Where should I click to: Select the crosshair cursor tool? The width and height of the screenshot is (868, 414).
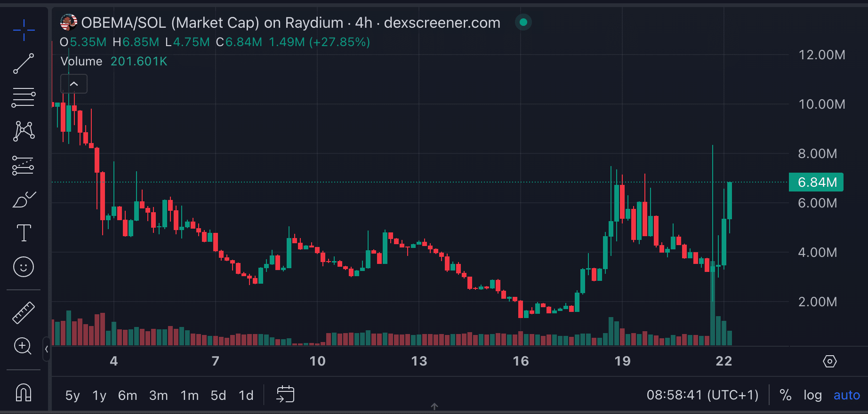(24, 31)
